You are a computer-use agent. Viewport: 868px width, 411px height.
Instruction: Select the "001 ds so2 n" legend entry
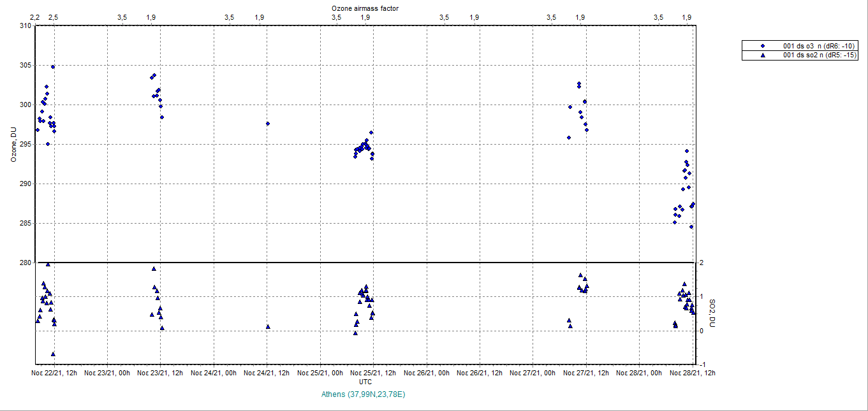pos(819,55)
